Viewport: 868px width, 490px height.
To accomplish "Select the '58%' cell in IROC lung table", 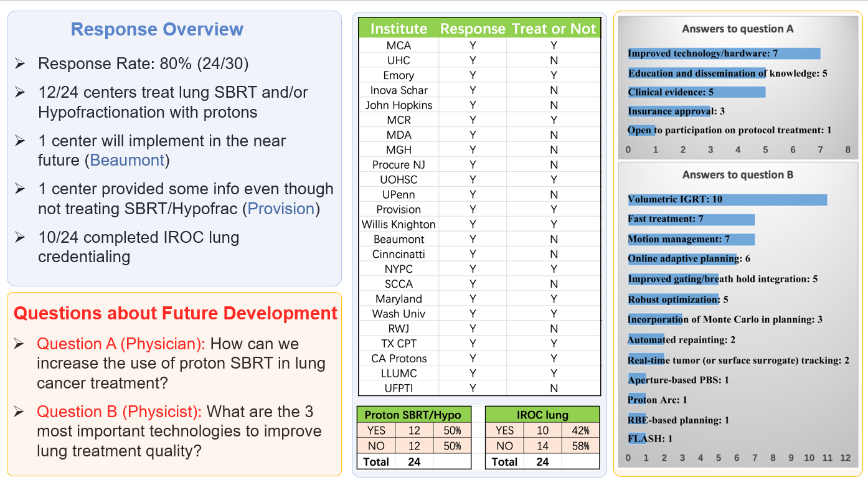I will [580, 446].
